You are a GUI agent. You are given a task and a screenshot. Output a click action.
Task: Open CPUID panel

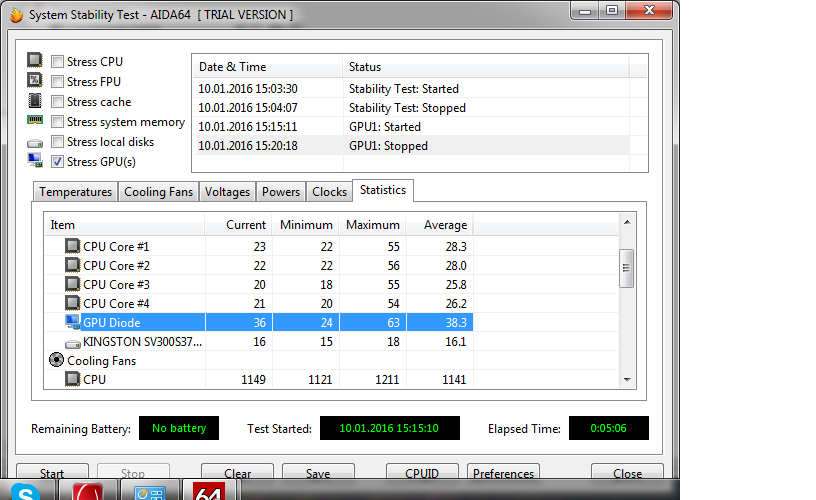point(422,472)
